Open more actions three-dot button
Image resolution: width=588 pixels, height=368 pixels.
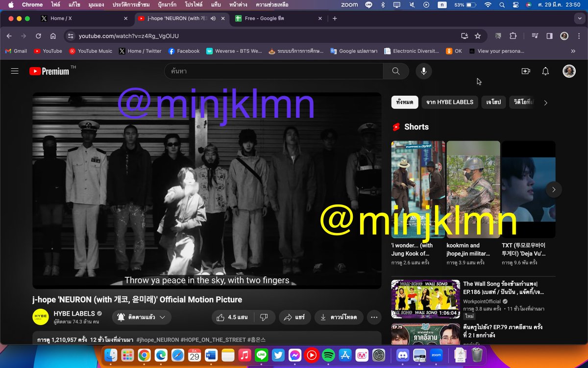tap(374, 317)
